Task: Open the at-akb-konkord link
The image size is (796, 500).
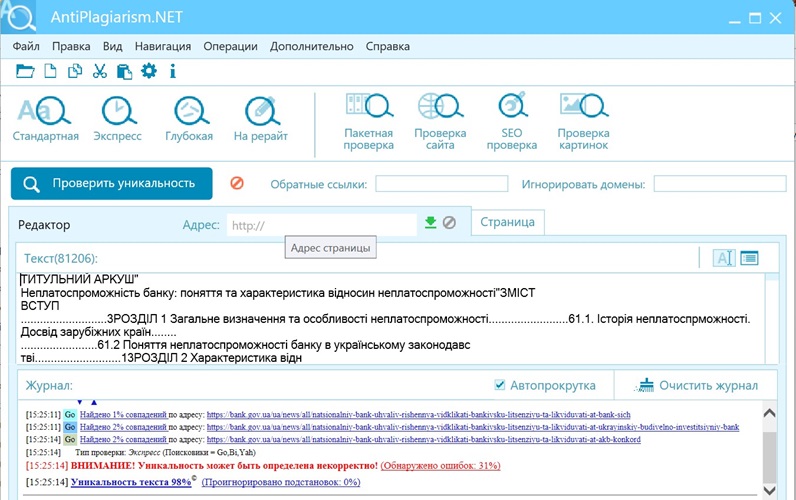Action: pyautogui.click(x=423, y=439)
